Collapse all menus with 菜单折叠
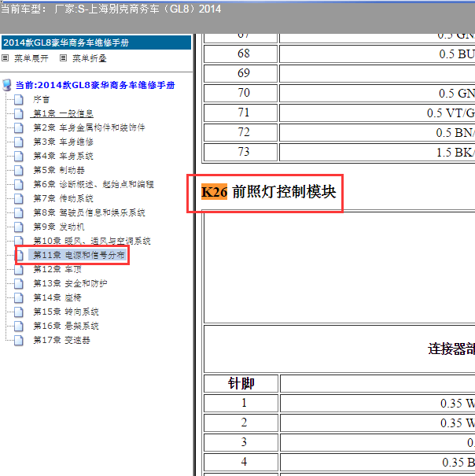 [89, 58]
